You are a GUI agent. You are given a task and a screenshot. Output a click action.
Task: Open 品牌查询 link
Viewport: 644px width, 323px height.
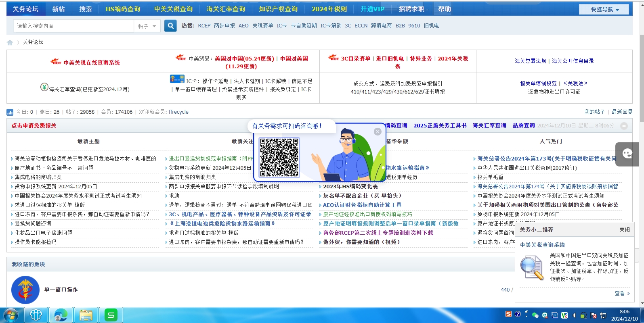coord(524,126)
